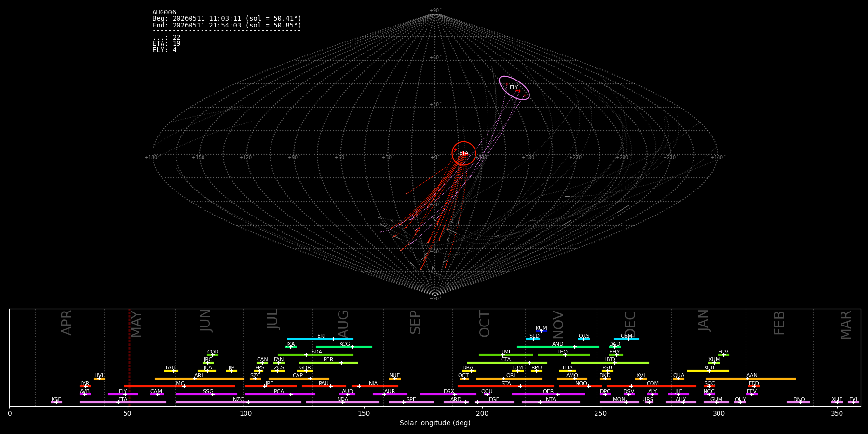Click the cyan ERI activity bar label

click(x=321, y=336)
